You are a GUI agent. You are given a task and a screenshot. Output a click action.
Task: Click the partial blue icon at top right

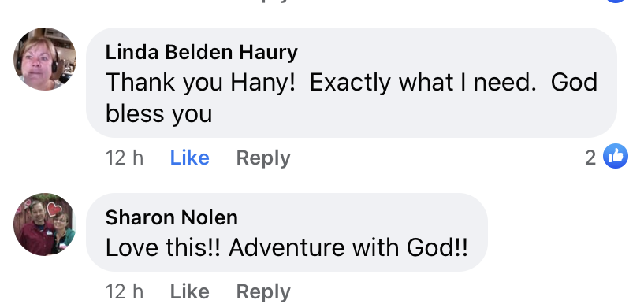(616, 2)
